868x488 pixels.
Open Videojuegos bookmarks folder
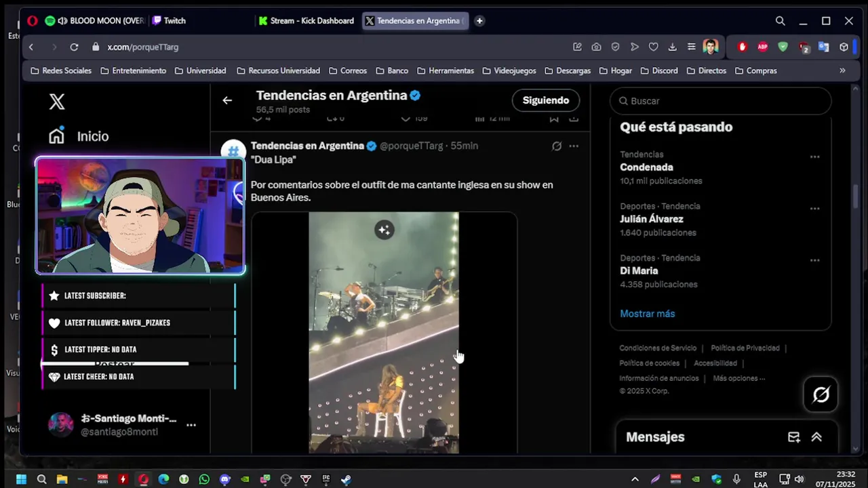(x=509, y=70)
